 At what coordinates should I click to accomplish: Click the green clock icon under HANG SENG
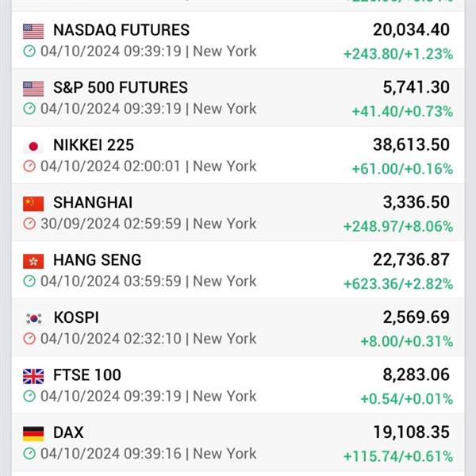coord(29,281)
